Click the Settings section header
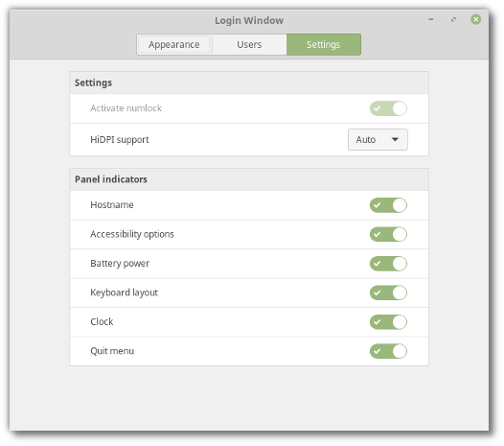This screenshot has height=446, width=504. [x=249, y=82]
